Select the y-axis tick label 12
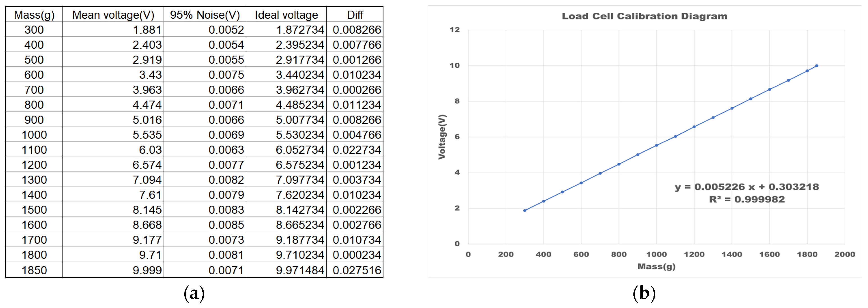 (x=455, y=30)
